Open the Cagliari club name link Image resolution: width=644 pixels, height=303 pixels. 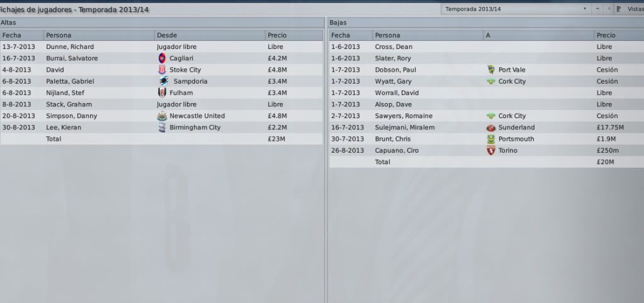(x=181, y=58)
